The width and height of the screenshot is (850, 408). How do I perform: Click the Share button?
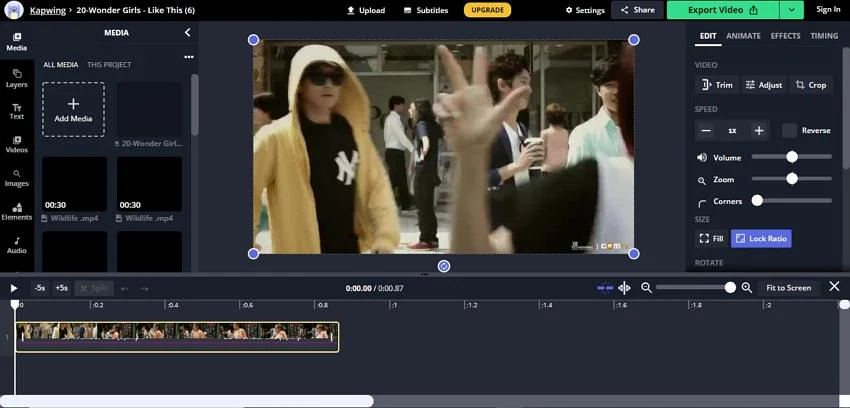click(x=638, y=10)
